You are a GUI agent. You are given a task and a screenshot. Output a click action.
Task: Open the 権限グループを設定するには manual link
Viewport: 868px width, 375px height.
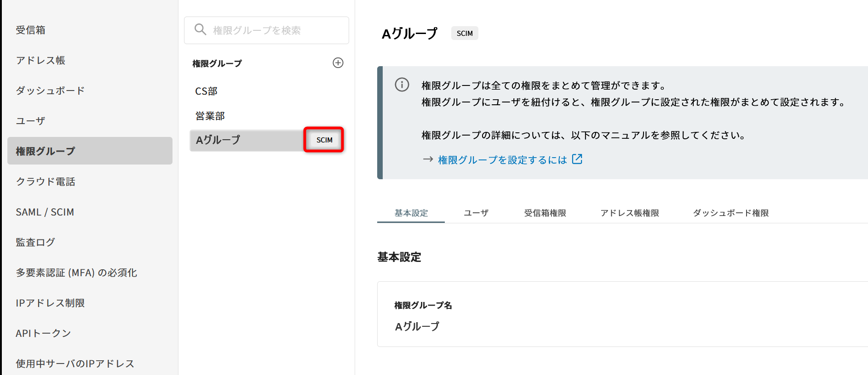(x=502, y=160)
